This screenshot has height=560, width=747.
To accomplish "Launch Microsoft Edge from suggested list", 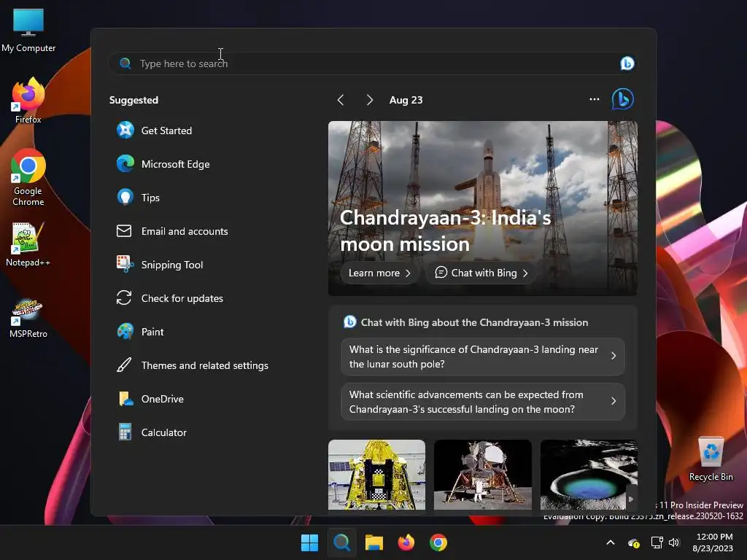I will click(125, 164).
